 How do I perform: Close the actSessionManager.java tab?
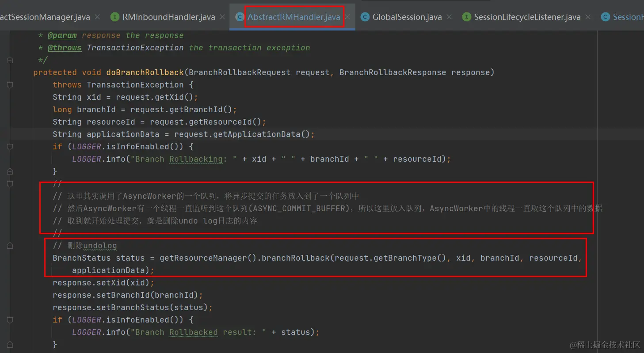point(97,17)
